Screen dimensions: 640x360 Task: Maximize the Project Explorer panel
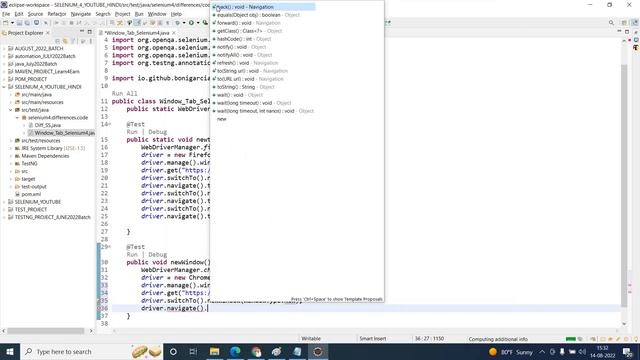click(89, 32)
